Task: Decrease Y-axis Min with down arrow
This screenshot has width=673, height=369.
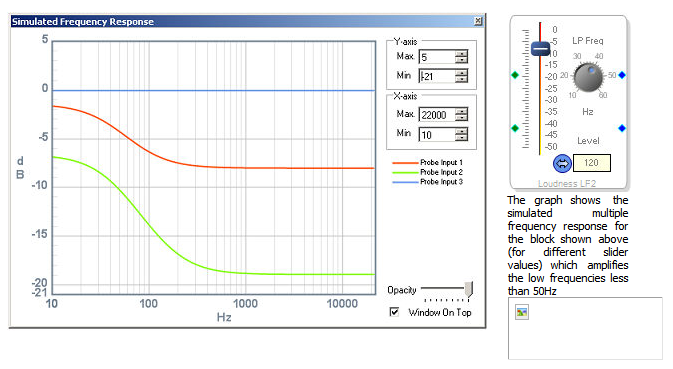Action: [x=461, y=79]
